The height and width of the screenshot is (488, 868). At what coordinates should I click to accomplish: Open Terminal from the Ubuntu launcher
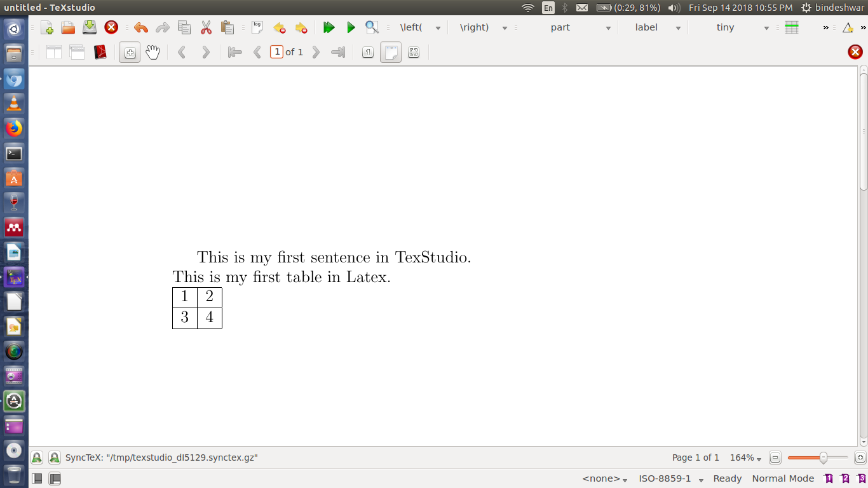click(x=14, y=153)
